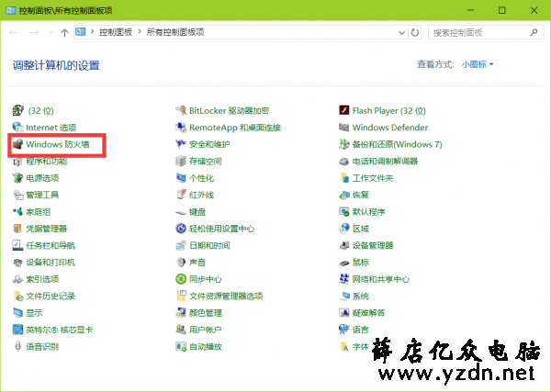Open 颜色管理 link
This screenshot has width=551, height=392.
[x=206, y=313]
